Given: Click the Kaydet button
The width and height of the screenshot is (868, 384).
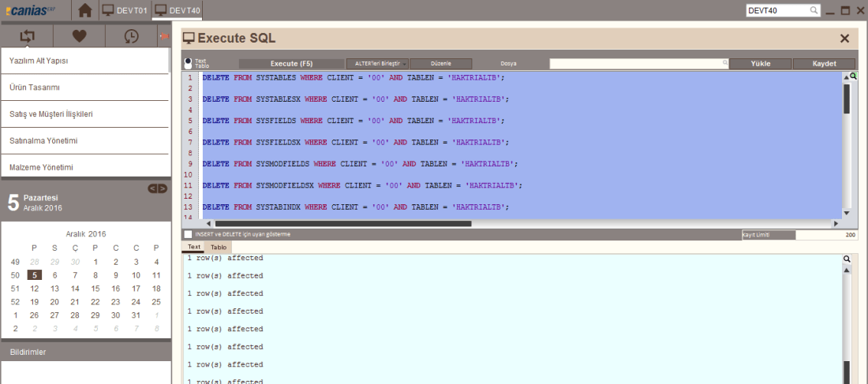Looking at the screenshot, I should (824, 63).
